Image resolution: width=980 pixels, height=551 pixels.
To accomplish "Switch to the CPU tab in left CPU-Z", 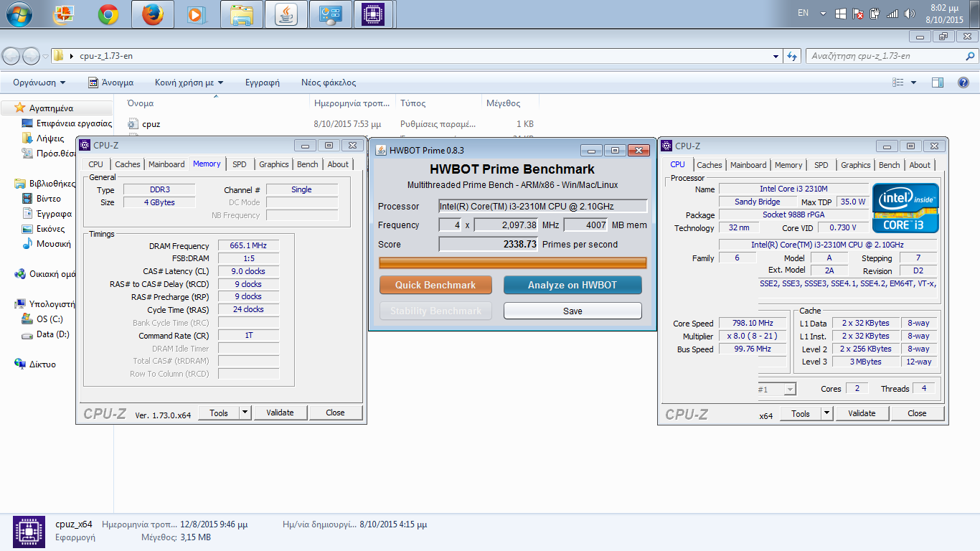I will 95,164.
